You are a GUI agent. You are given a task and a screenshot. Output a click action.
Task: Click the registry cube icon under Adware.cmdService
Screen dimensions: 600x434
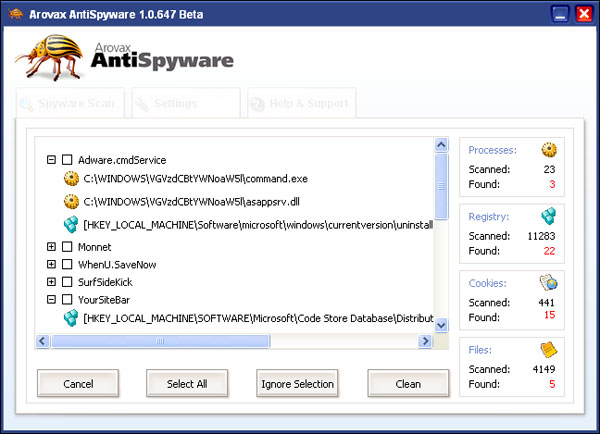pos(71,225)
